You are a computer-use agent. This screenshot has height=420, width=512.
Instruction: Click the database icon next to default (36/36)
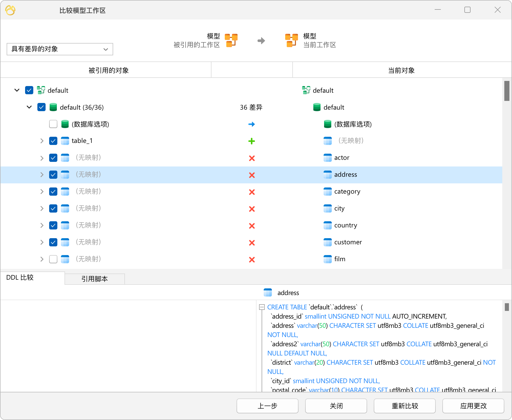[53, 107]
